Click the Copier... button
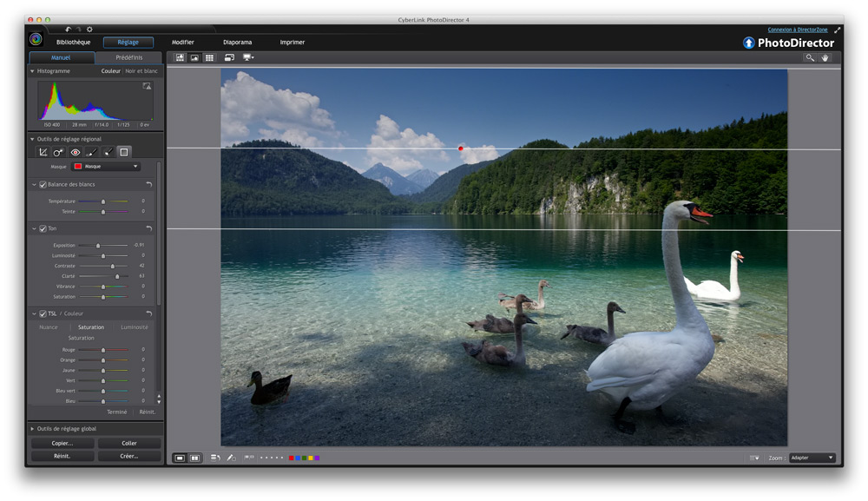The height and width of the screenshot is (501, 868). (62, 444)
